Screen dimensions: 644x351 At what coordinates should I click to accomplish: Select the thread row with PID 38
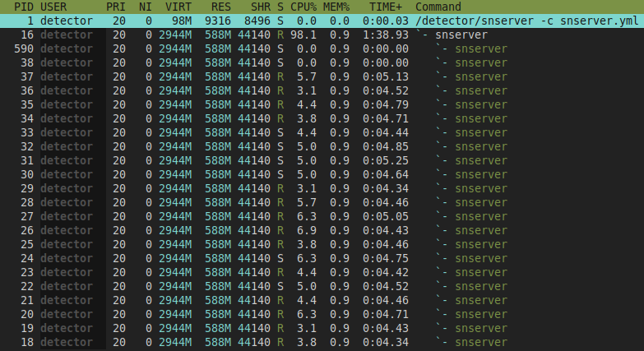[x=322, y=62]
